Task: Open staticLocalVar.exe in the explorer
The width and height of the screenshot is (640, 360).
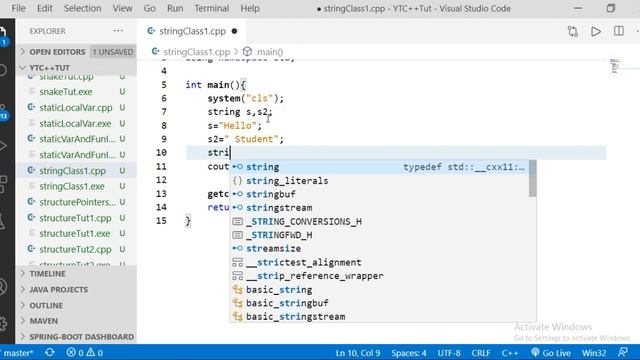Action: [76, 123]
